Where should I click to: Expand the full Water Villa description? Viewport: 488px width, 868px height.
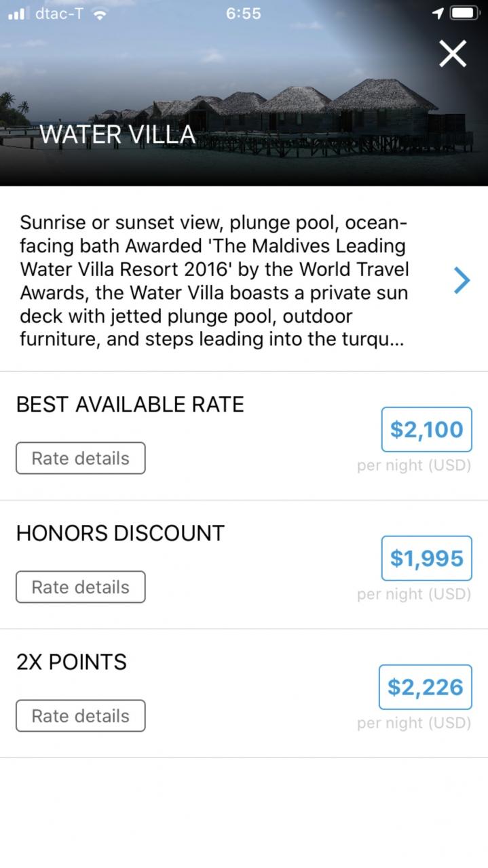(x=462, y=280)
